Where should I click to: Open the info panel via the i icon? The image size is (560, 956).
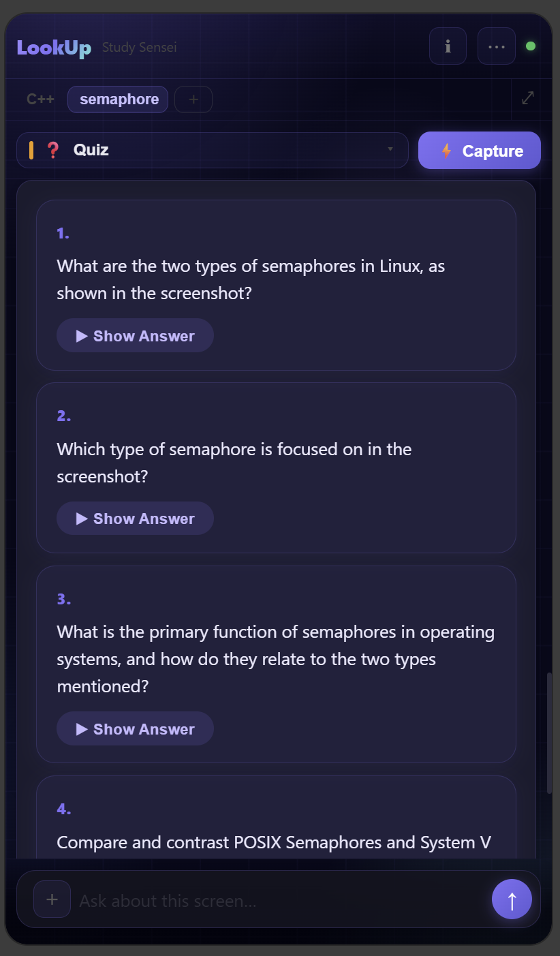pyautogui.click(x=448, y=46)
